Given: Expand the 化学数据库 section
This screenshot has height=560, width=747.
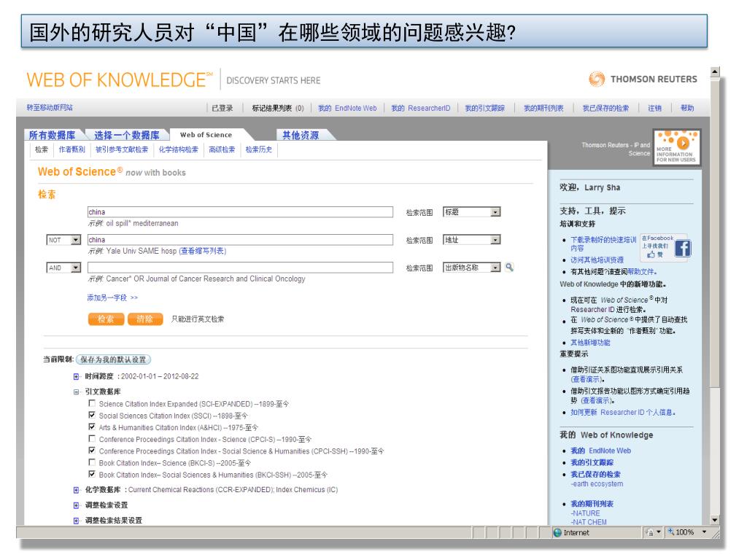Looking at the screenshot, I should coord(76,490).
